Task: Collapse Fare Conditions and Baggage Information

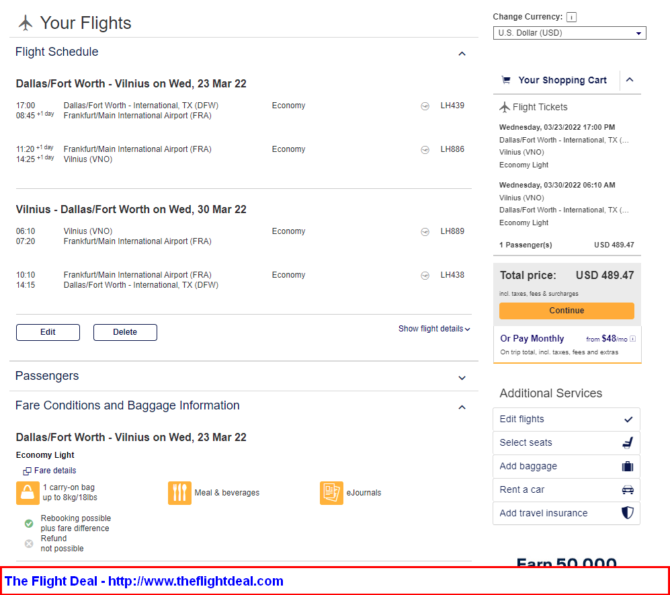Action: (x=462, y=407)
